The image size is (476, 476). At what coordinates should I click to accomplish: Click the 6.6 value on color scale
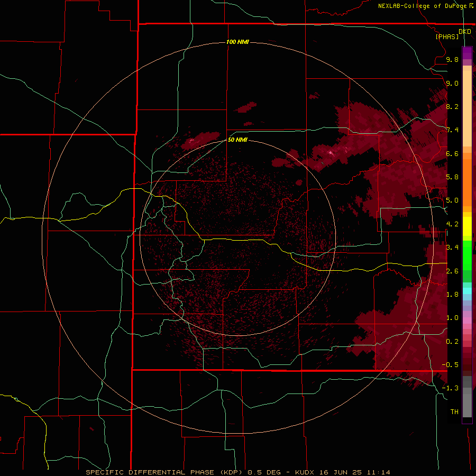[452, 153]
